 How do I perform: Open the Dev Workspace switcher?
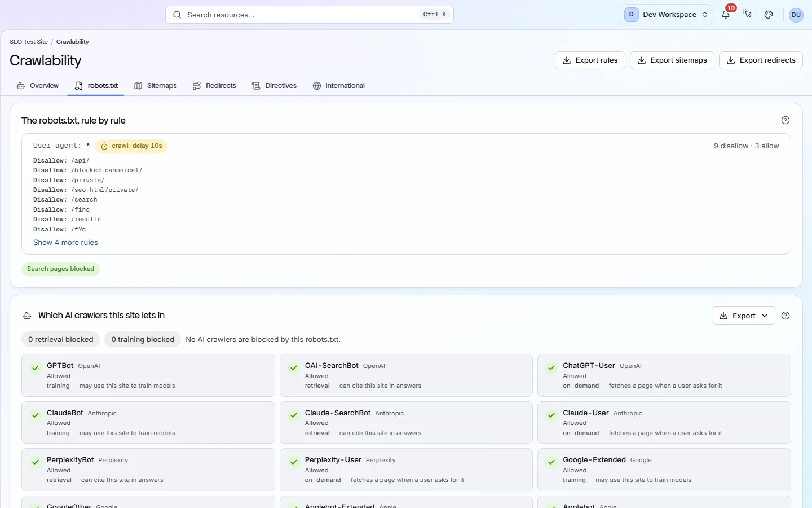click(667, 15)
